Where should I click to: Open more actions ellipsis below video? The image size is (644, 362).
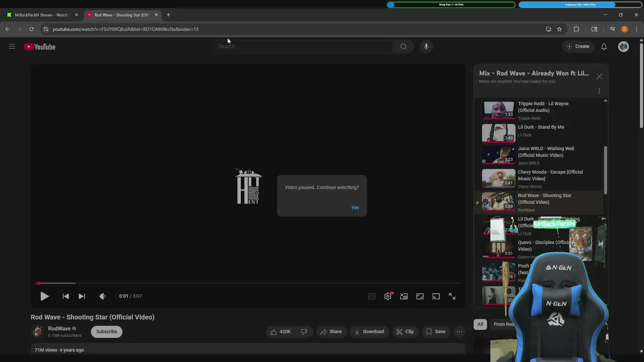coord(459,331)
